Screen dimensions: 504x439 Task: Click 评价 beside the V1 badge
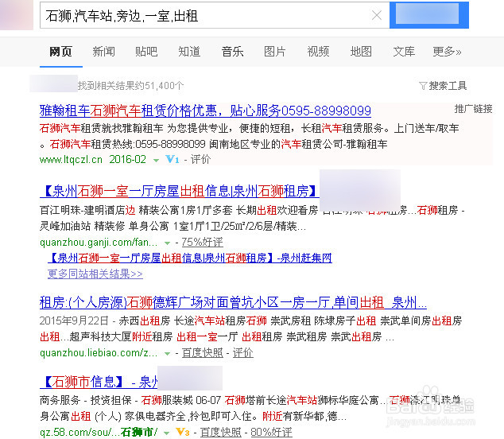(201, 159)
